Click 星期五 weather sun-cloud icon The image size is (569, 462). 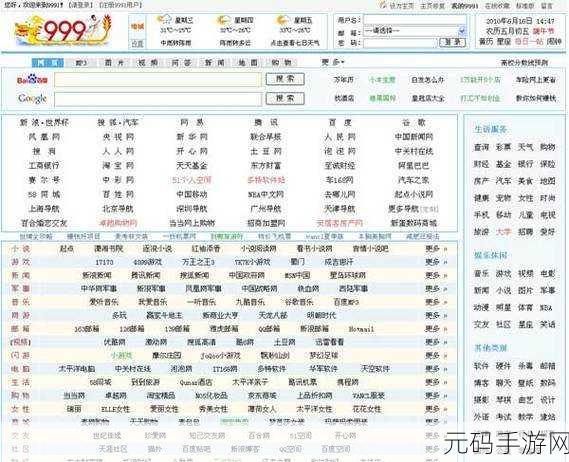pyautogui.click(x=283, y=20)
